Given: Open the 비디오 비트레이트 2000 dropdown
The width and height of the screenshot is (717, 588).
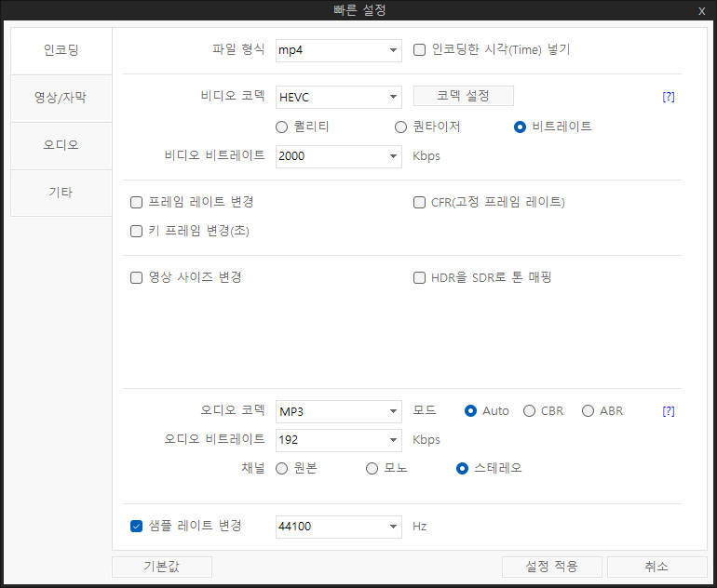Looking at the screenshot, I should 338,156.
